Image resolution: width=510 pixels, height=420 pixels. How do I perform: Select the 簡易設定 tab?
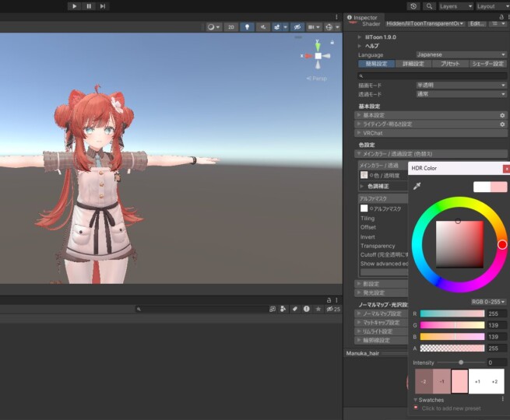coord(376,64)
